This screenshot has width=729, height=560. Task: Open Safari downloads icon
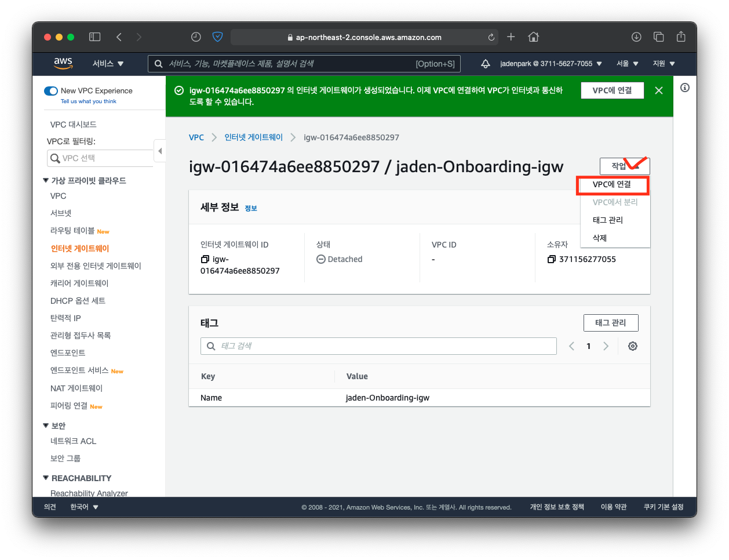pos(636,37)
